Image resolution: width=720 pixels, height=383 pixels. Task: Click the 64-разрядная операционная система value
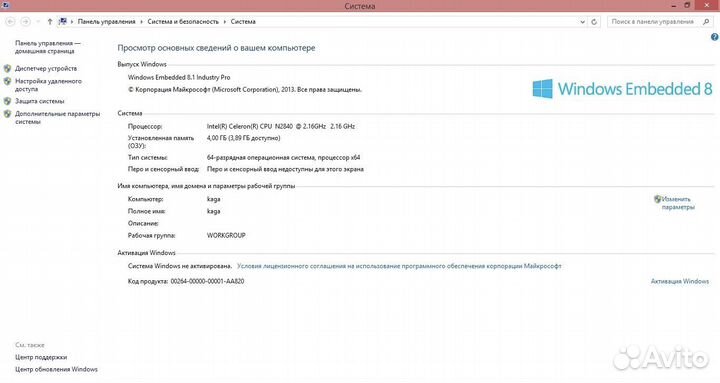tap(283, 157)
